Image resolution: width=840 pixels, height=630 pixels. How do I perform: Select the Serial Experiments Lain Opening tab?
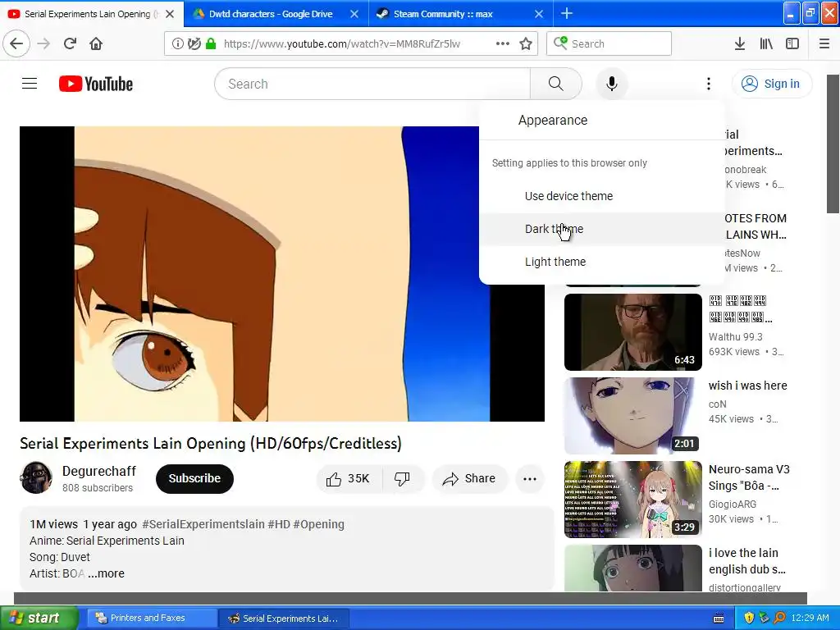tap(85, 14)
